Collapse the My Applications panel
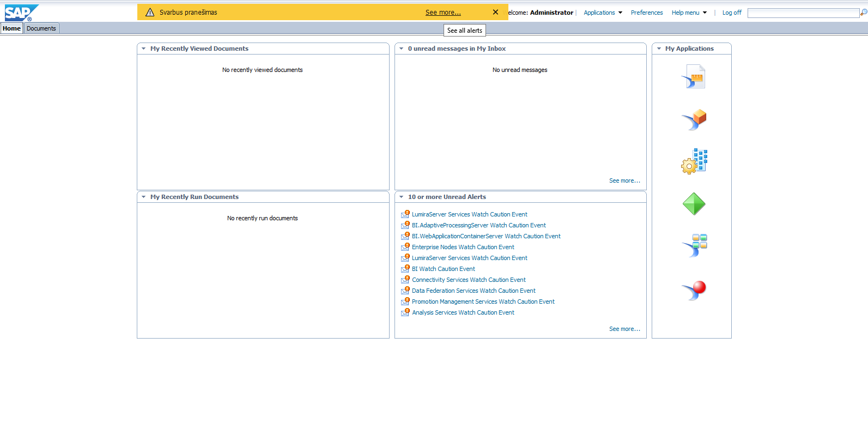This screenshot has height=440, width=868. [659, 49]
